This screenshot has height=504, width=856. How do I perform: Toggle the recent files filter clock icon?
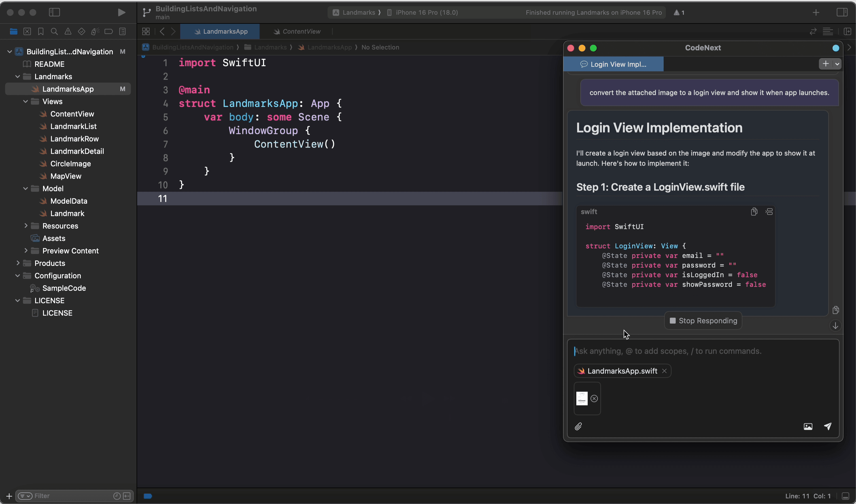click(116, 496)
